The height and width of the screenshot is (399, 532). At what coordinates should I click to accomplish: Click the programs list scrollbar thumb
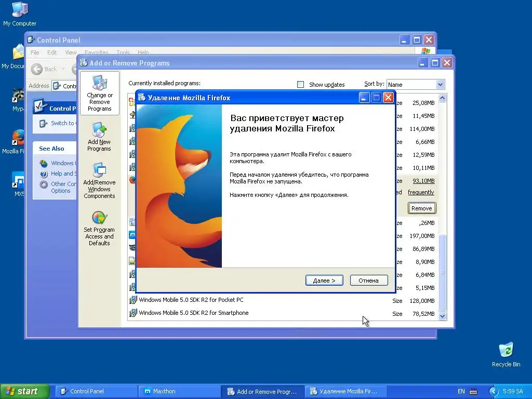point(442,272)
